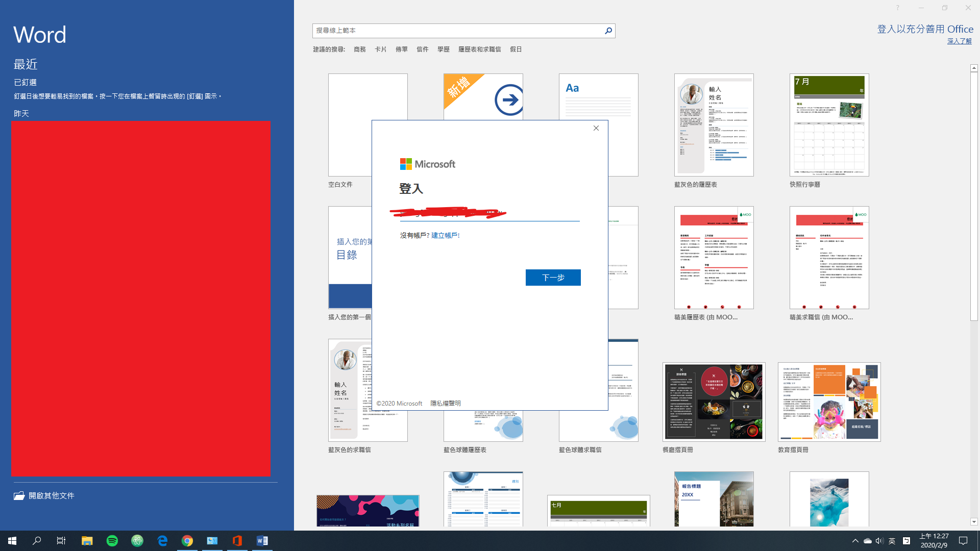The image size is (980, 551).
Task: Launch File Explorer from taskbar
Action: coord(87,541)
